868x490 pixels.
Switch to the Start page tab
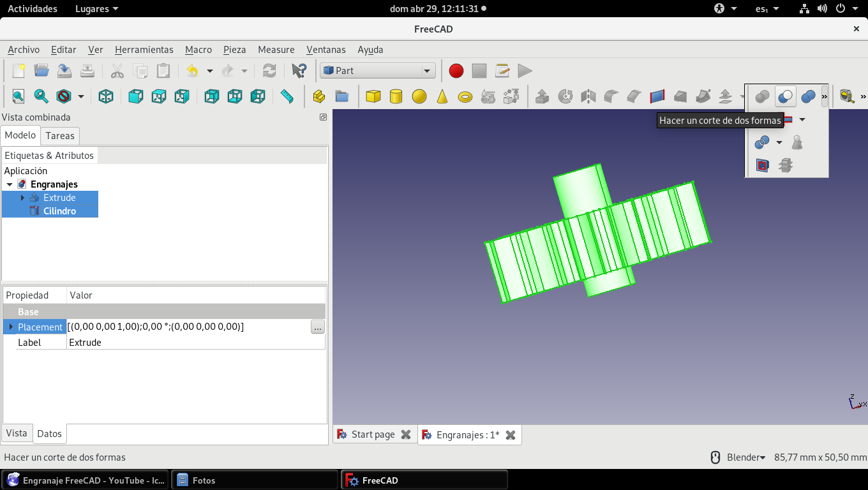point(373,434)
